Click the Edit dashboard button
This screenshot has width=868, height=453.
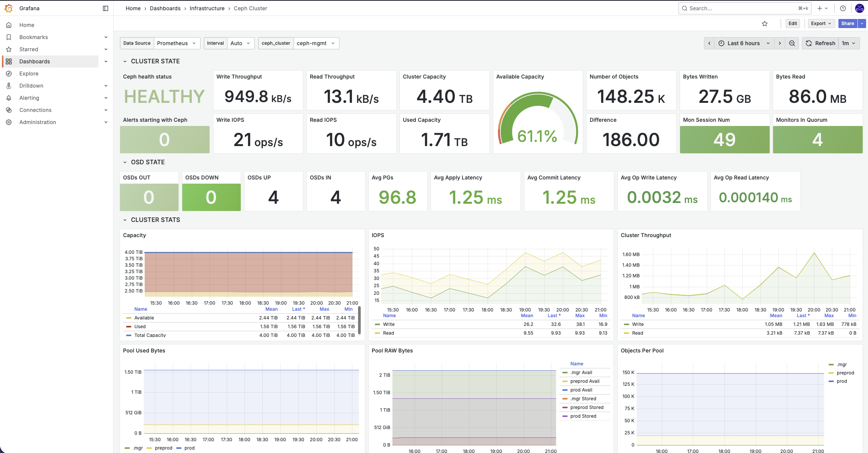tap(792, 24)
